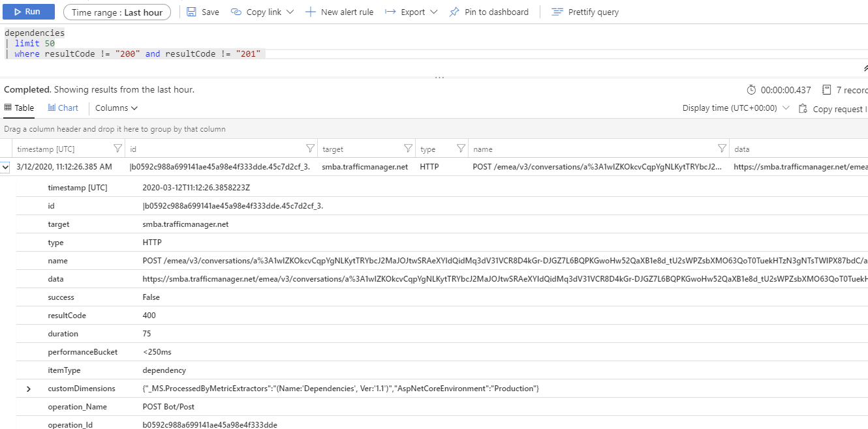Collapse the expanded dependency record
868x429 pixels.
pyautogui.click(x=5, y=166)
